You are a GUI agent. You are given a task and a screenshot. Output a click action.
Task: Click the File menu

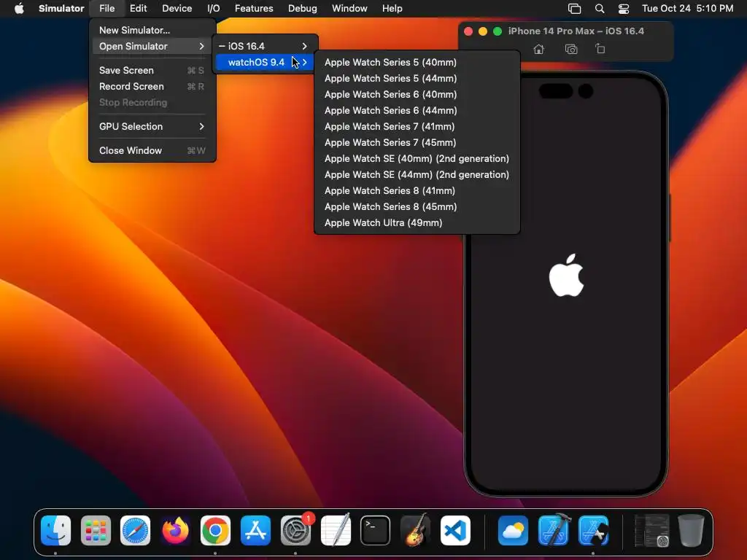(107, 8)
